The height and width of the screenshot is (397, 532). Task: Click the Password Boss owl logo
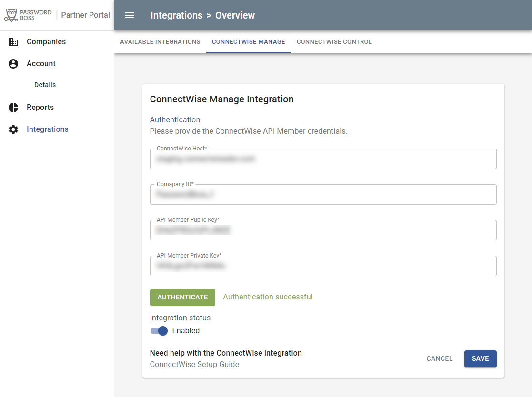(11, 15)
